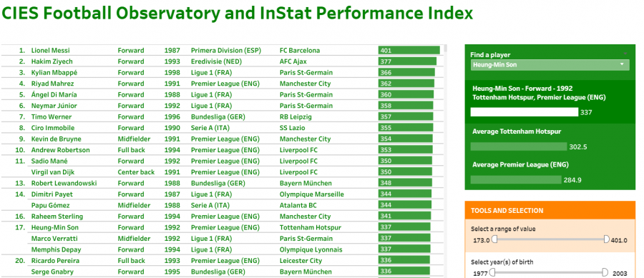Open the small menu caret above Find a player
644x278 pixels.
[625, 54]
